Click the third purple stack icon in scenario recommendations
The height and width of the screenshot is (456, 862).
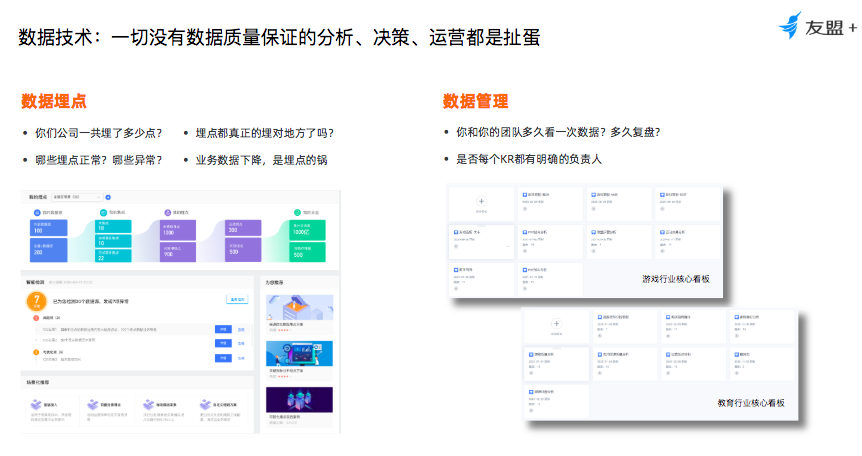pyautogui.click(x=148, y=405)
